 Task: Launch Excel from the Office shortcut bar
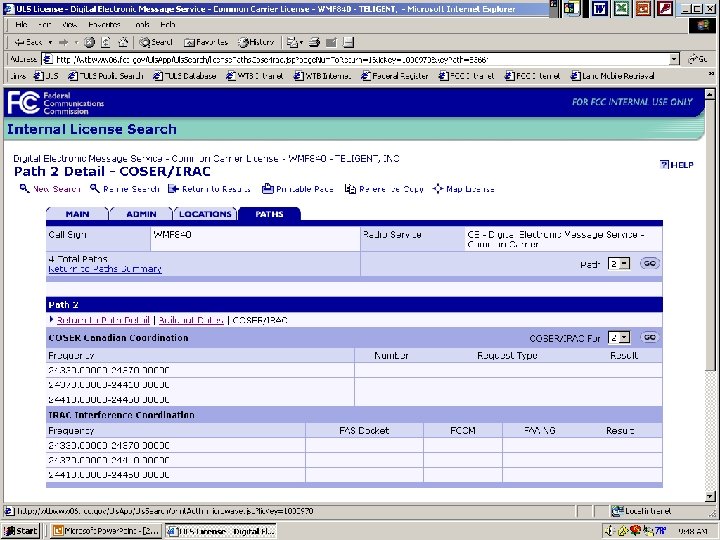click(621, 9)
